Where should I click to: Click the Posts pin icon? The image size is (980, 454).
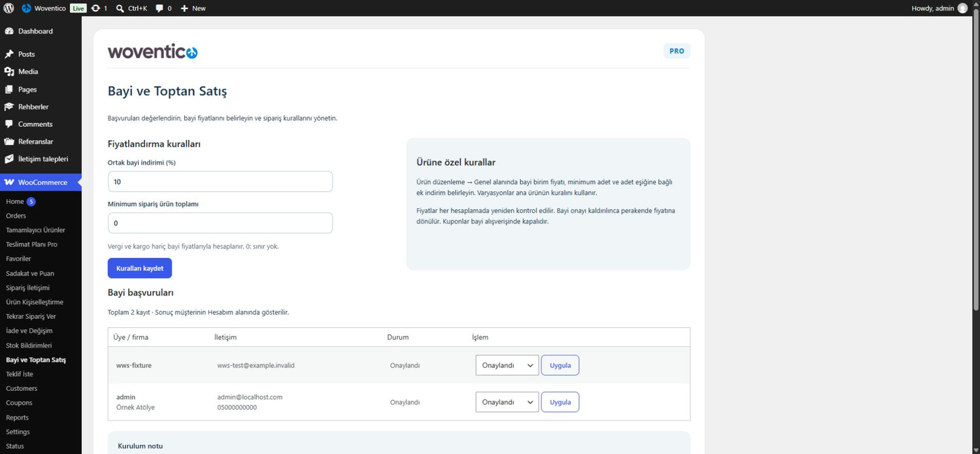tap(9, 54)
